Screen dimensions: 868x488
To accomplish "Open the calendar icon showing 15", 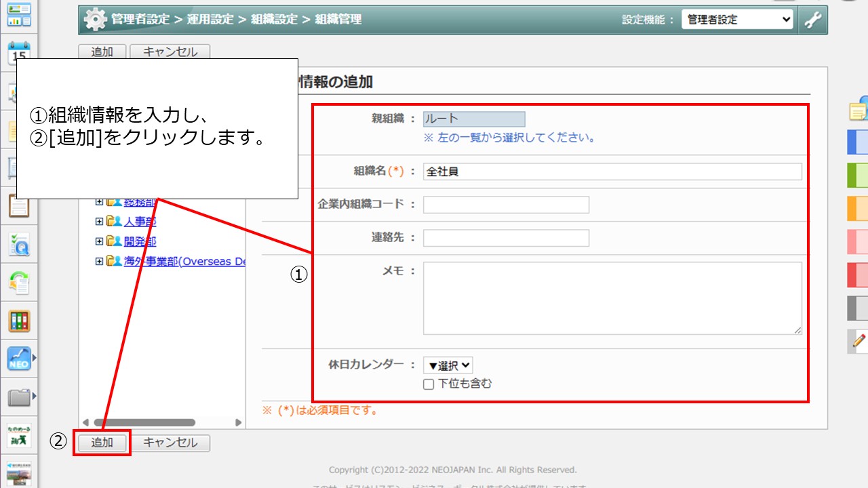I will point(19,52).
